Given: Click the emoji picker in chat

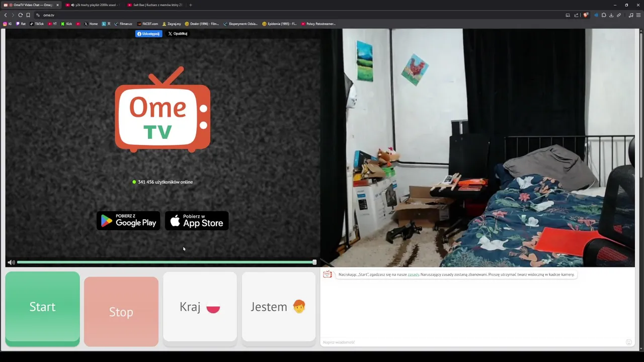Looking at the screenshot, I should click(x=628, y=342).
